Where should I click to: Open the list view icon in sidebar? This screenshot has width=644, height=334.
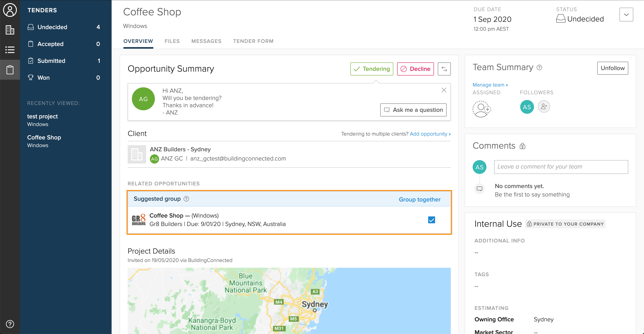click(x=10, y=50)
